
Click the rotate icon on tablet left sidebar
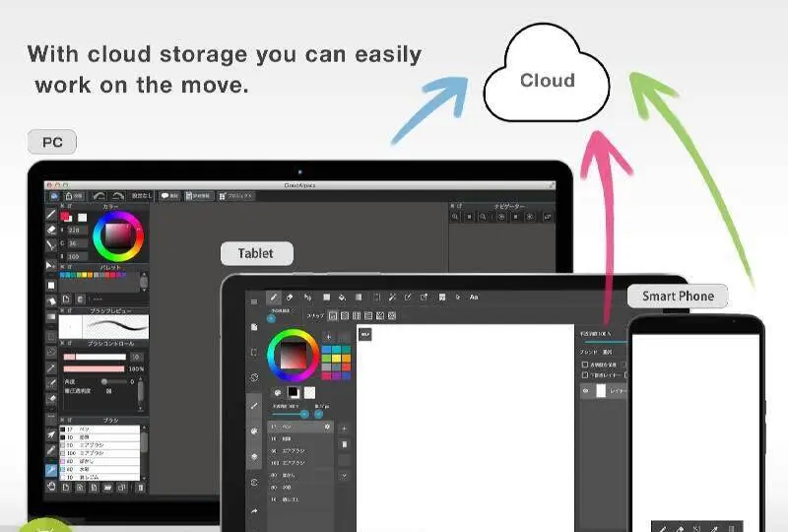[254, 377]
